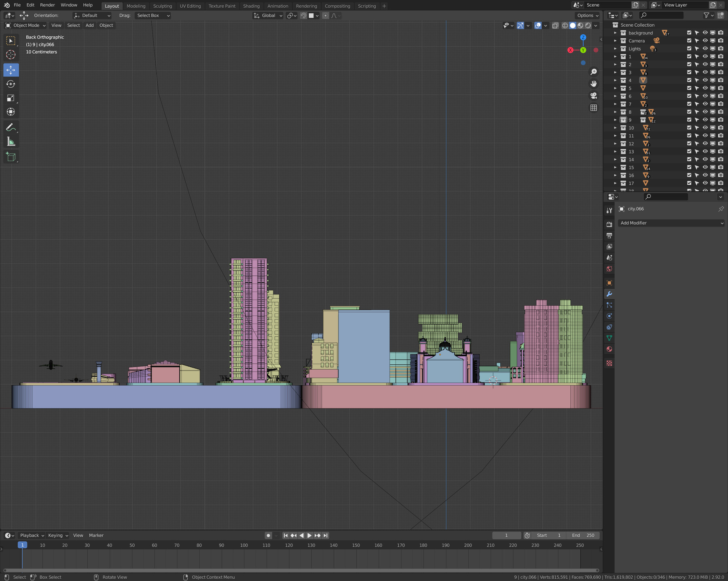
Task: Select the Scale tool
Action: [x=11, y=98]
